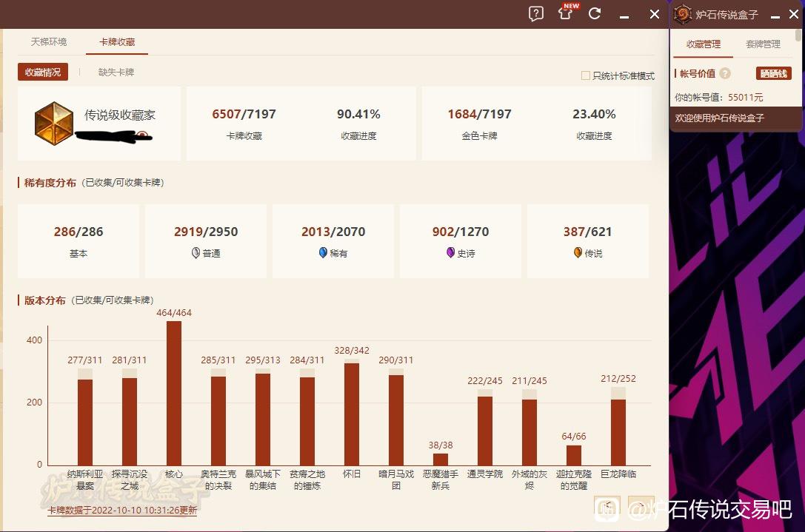
Task: Click the 你的帐号值:55011元 text
Action: [719, 98]
